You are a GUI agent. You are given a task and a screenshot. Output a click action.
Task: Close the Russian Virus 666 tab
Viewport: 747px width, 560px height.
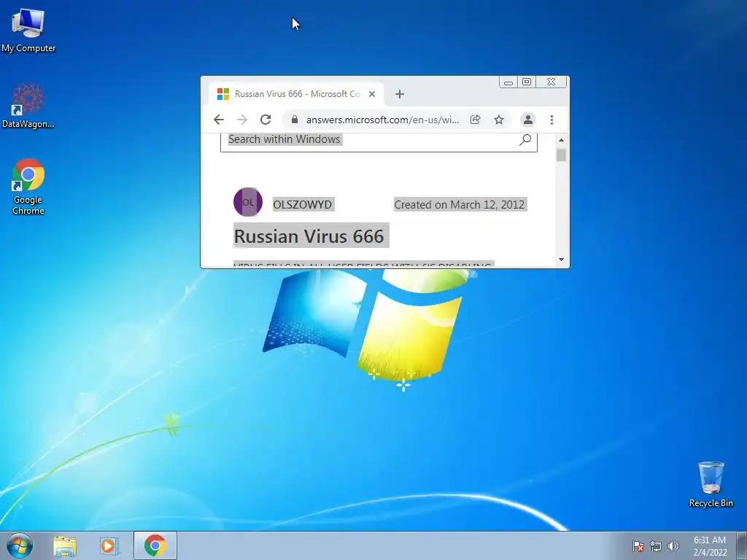372,94
